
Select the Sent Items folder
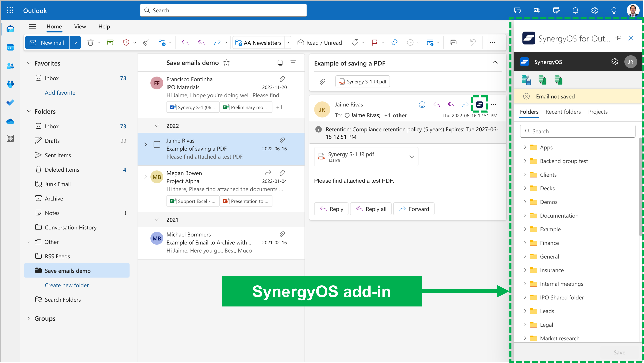77,155
